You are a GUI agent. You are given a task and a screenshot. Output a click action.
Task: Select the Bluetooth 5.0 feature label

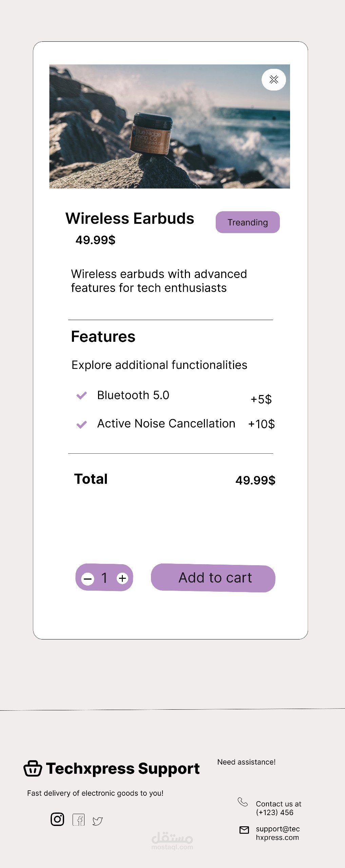coord(133,395)
